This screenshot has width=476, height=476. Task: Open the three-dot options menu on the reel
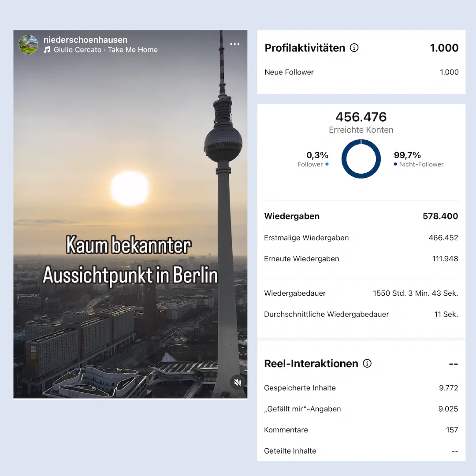coord(234,45)
